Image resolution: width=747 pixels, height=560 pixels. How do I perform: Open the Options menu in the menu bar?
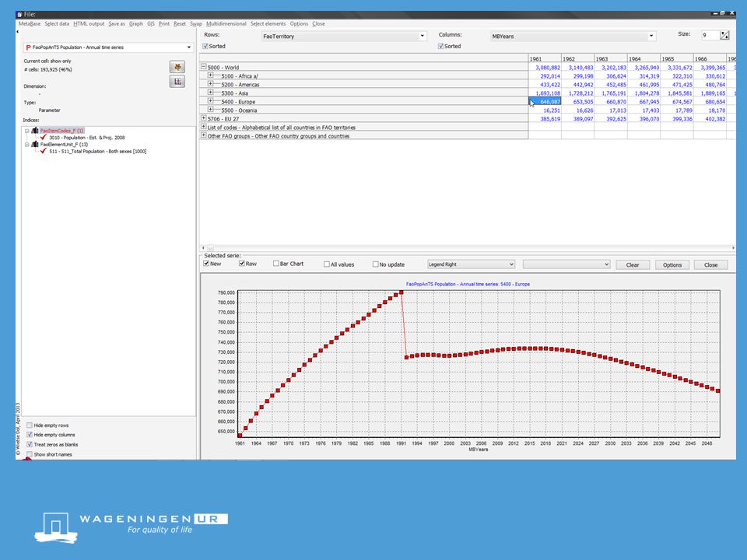299,24
